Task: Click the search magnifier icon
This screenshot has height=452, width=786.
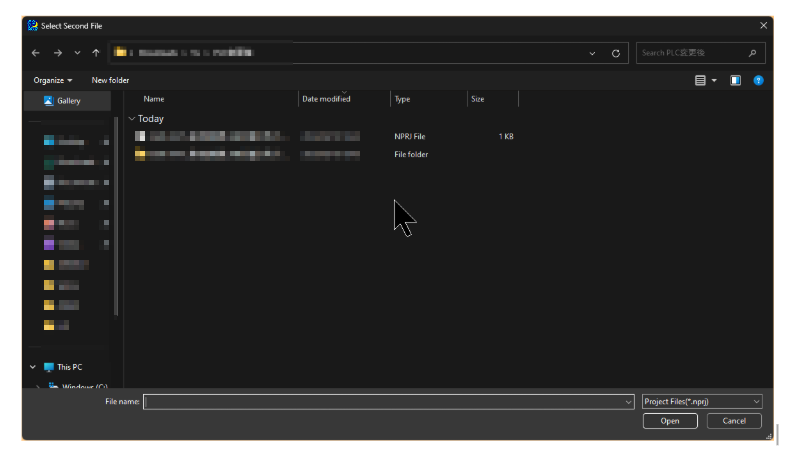Action: tap(752, 53)
